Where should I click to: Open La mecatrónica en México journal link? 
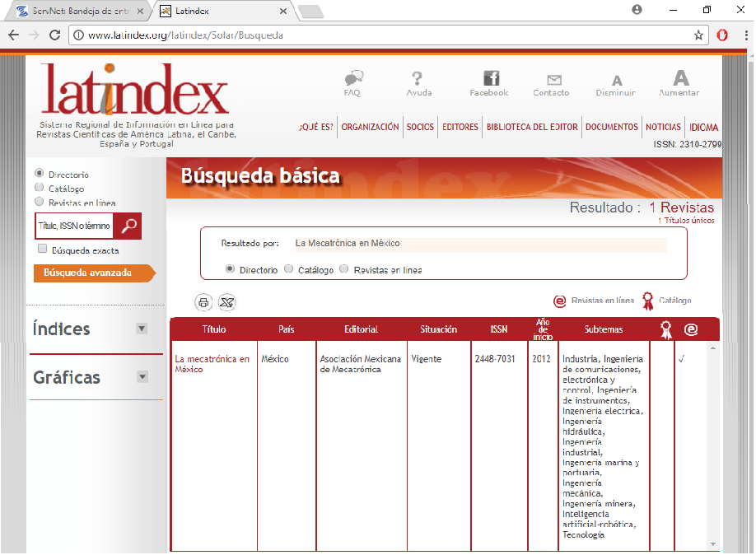(x=212, y=364)
